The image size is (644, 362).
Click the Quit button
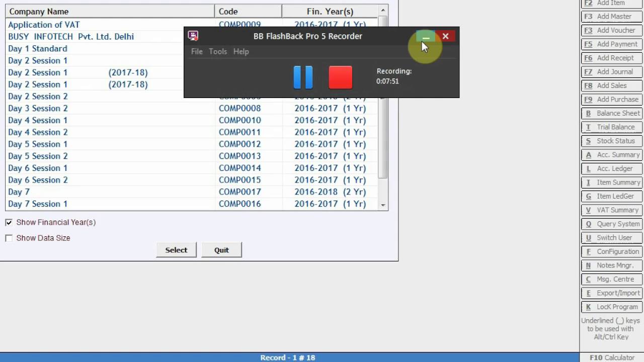click(x=221, y=250)
